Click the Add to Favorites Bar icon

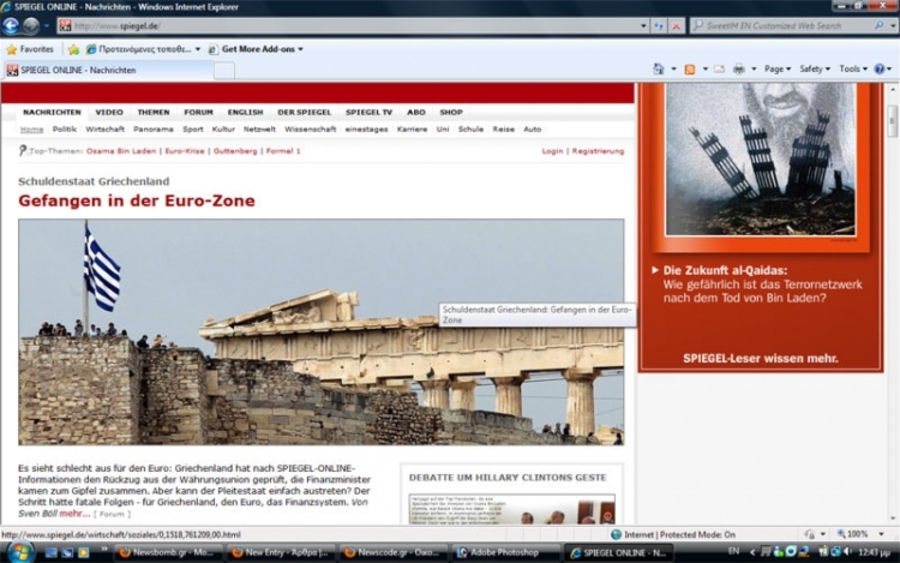(73, 49)
